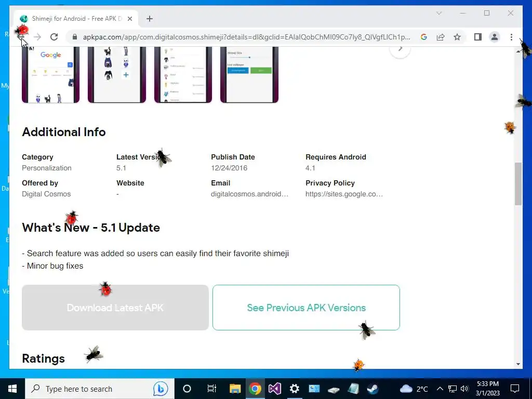The image size is (532, 399).
Task: Click the Ratings heading
Action: (44, 358)
